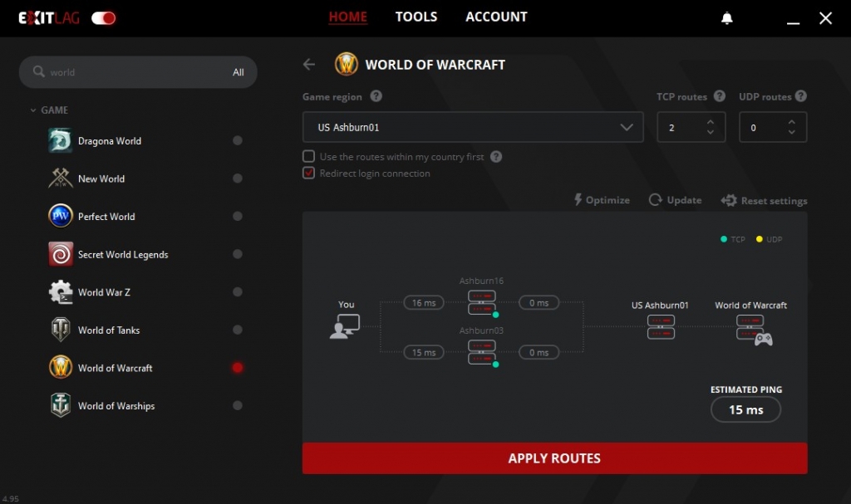
Task: Toggle the ExitLag main power switch
Action: 104,17
